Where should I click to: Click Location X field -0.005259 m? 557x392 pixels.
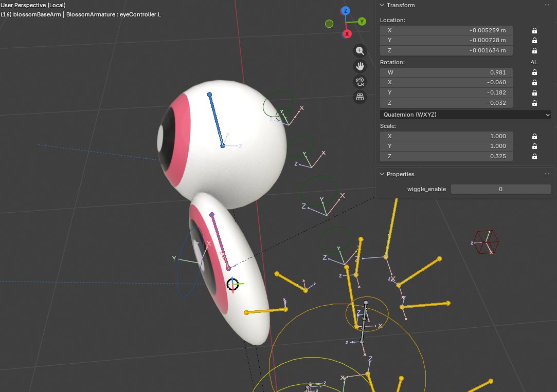[x=446, y=30]
